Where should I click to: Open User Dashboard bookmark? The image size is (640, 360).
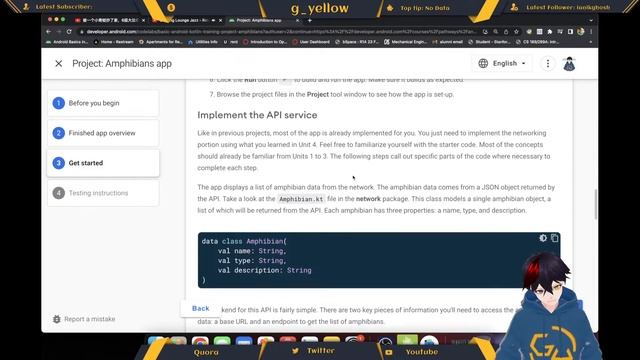click(311, 42)
